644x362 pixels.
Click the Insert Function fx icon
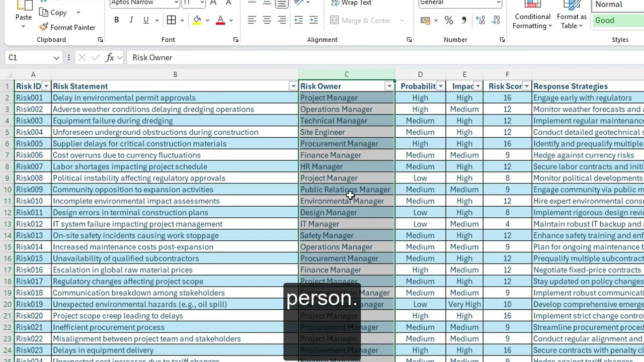110,57
